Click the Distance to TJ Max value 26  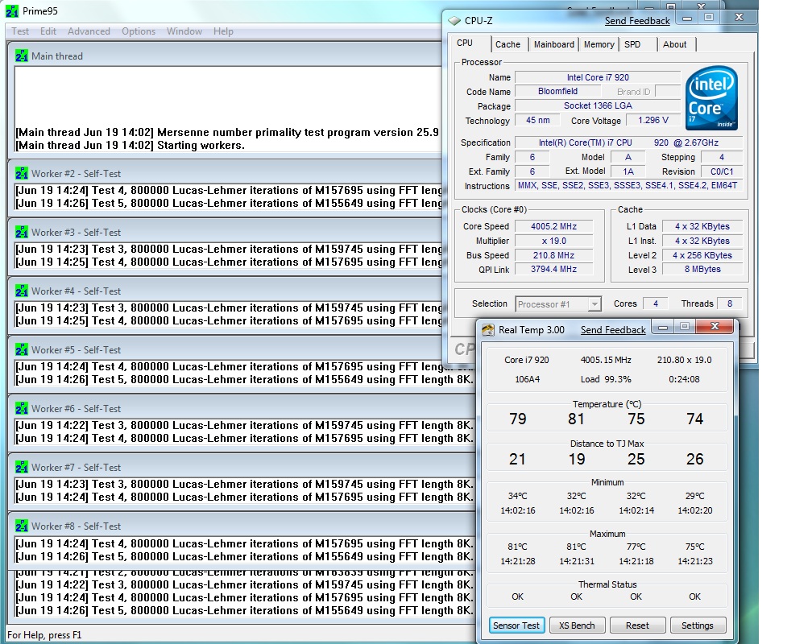695,459
